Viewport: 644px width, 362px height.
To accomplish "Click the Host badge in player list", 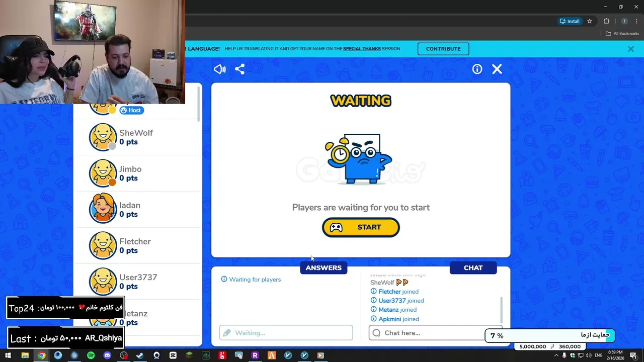I will pos(131,110).
